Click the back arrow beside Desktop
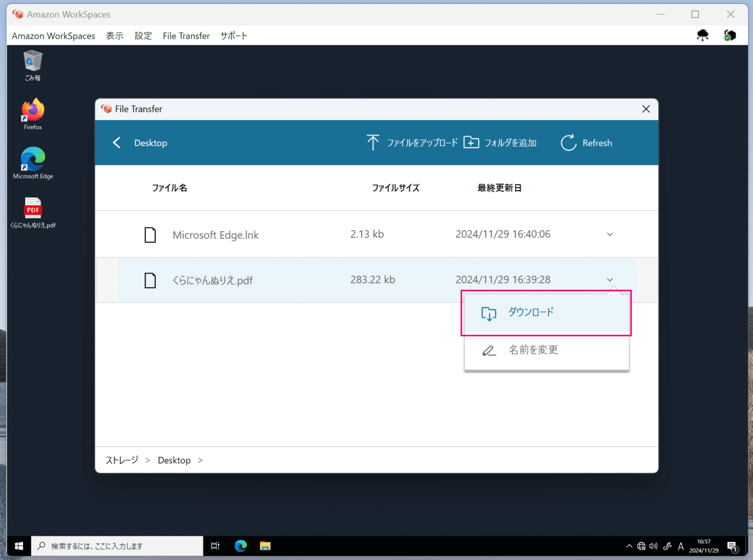 [x=117, y=143]
